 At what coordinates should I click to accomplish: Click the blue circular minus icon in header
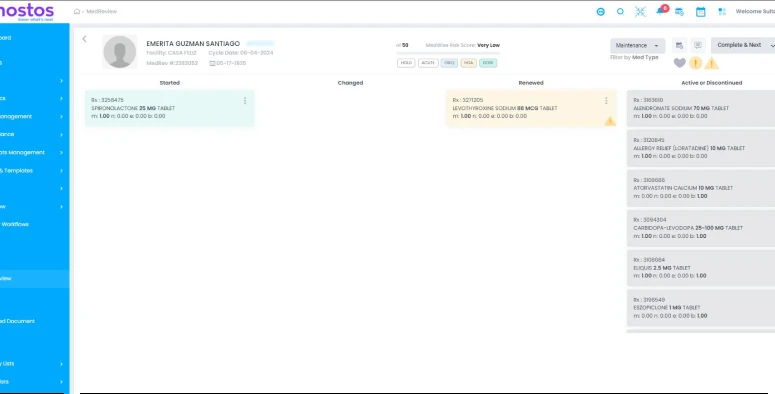coord(601,12)
